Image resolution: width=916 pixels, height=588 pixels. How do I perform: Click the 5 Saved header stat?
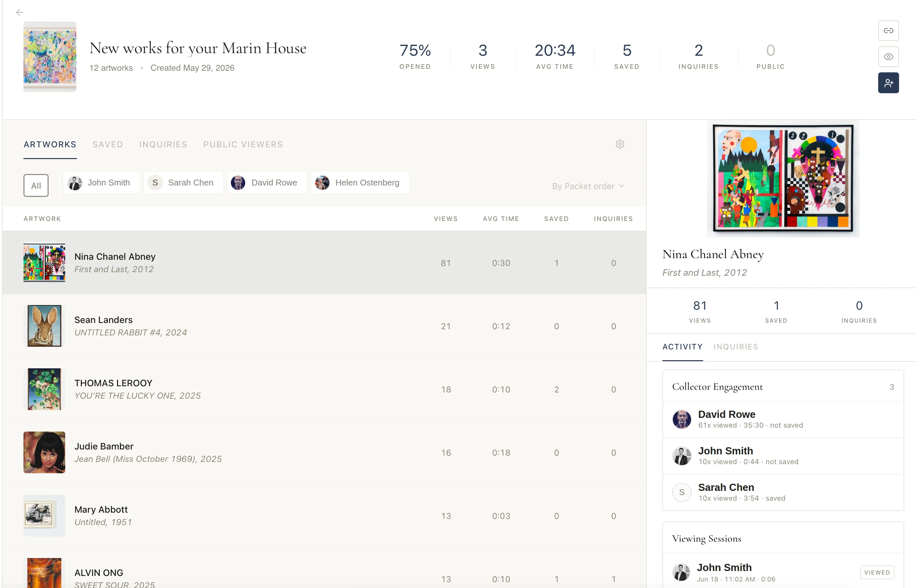click(x=627, y=56)
